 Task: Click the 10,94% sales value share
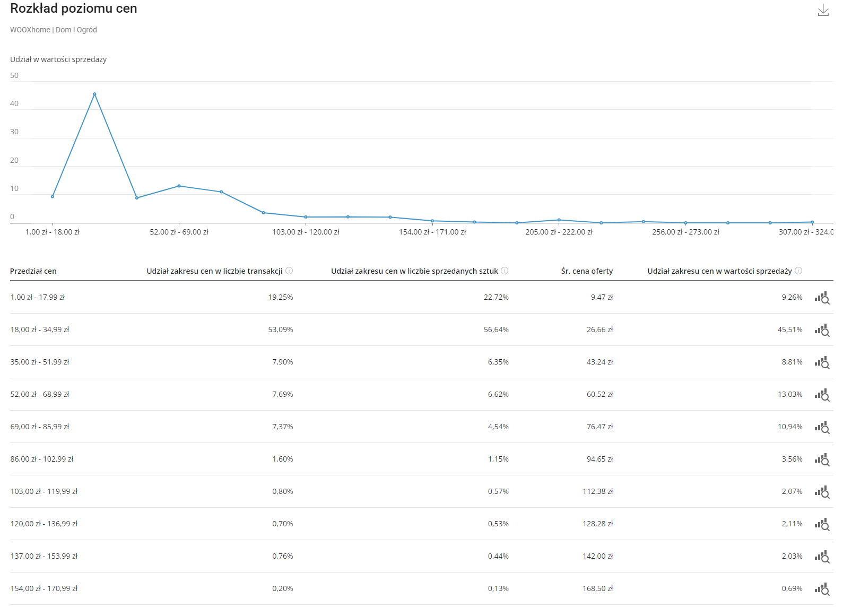[x=790, y=427]
